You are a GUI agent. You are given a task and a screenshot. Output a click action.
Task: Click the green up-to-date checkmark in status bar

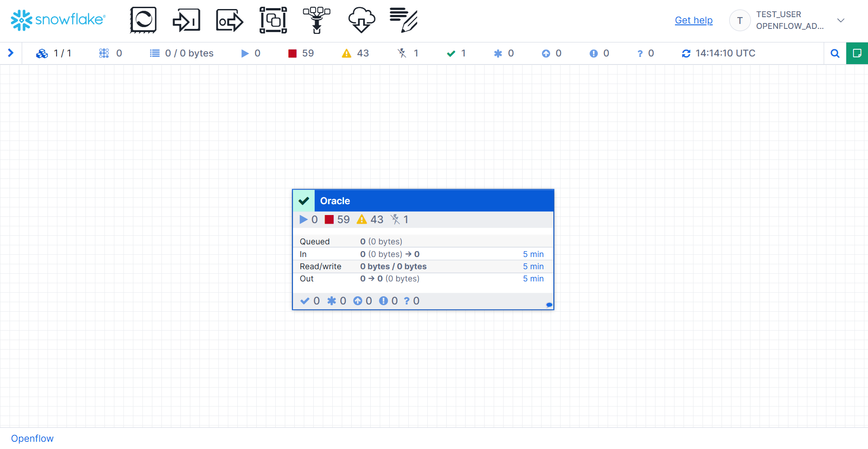point(451,53)
